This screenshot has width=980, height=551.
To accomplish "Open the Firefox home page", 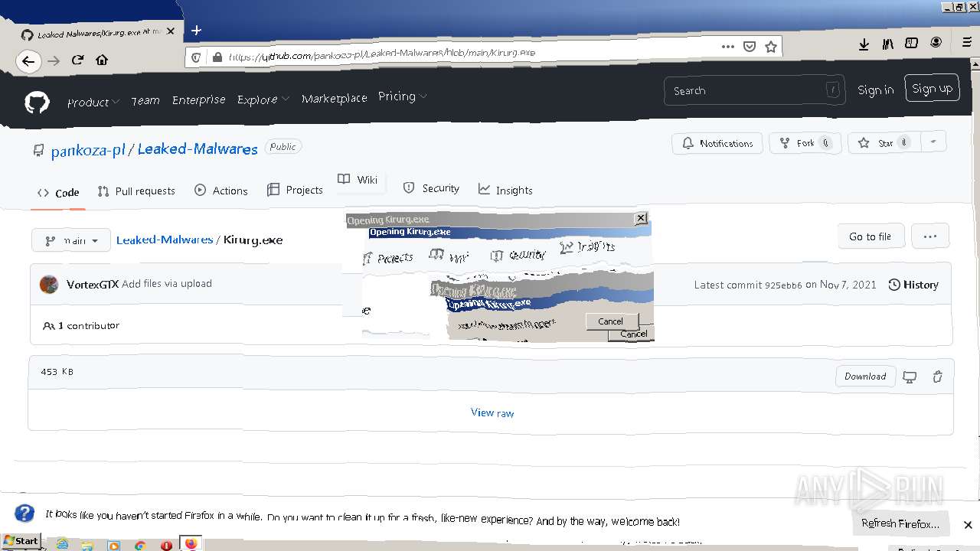I will [102, 60].
